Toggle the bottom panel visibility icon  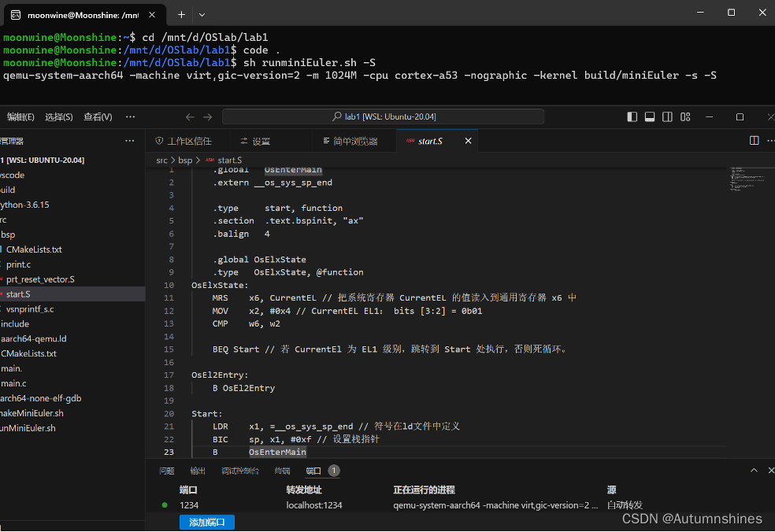[649, 116]
